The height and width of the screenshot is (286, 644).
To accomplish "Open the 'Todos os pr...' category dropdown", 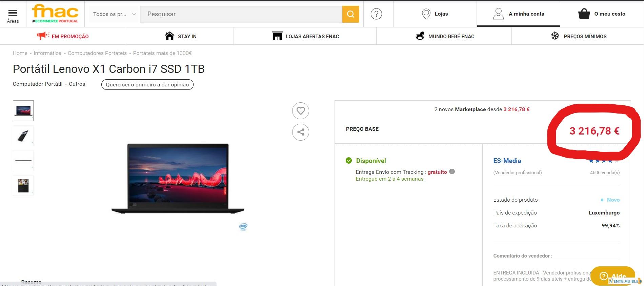I will coord(115,14).
